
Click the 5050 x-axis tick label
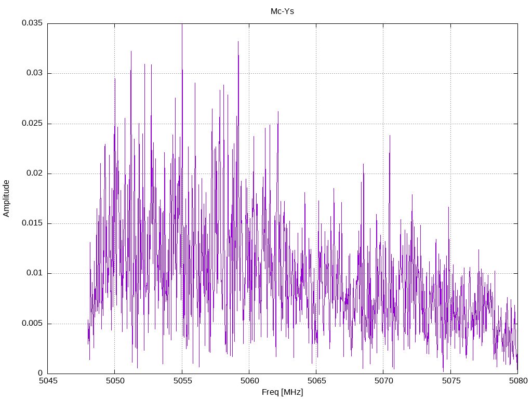click(x=115, y=381)
